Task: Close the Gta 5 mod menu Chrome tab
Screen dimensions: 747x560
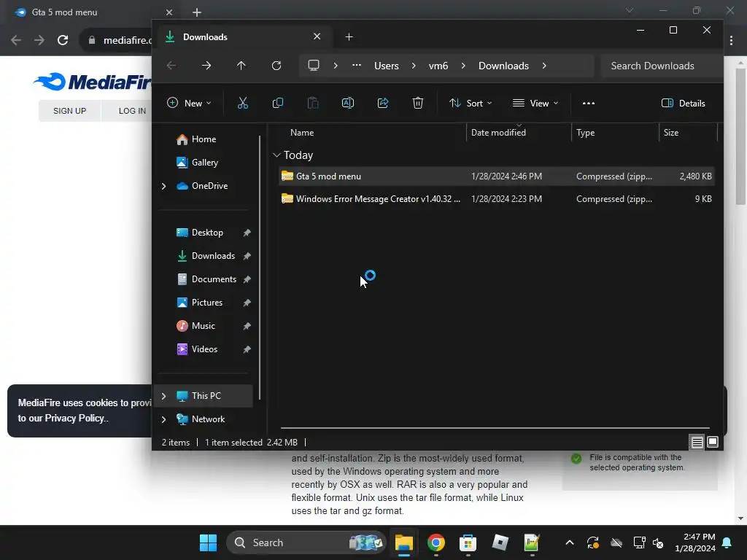Action: (x=169, y=12)
